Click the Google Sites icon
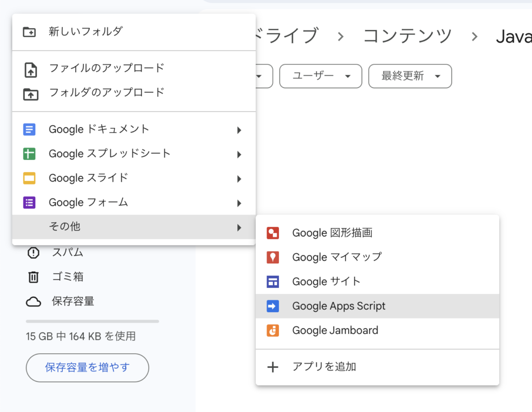532x412 pixels. pos(273,282)
